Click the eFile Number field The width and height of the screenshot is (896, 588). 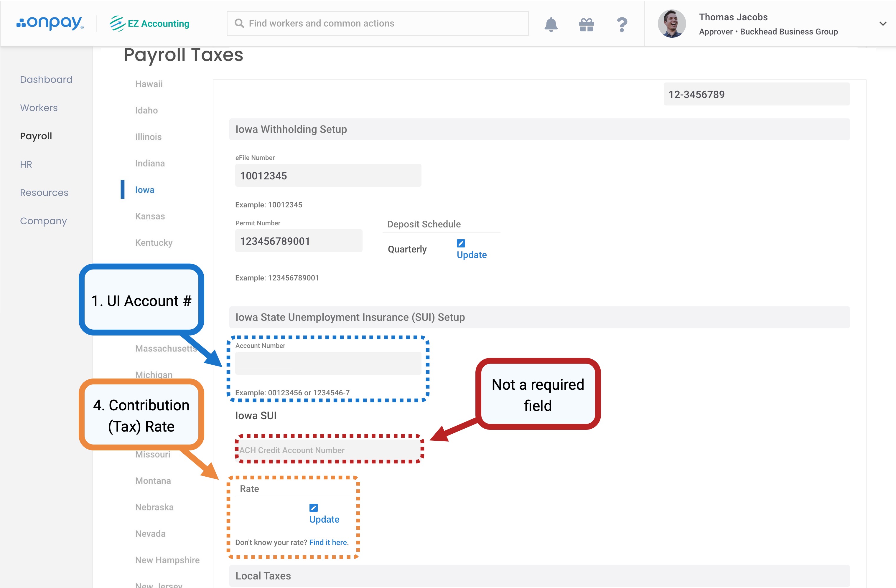[328, 175]
